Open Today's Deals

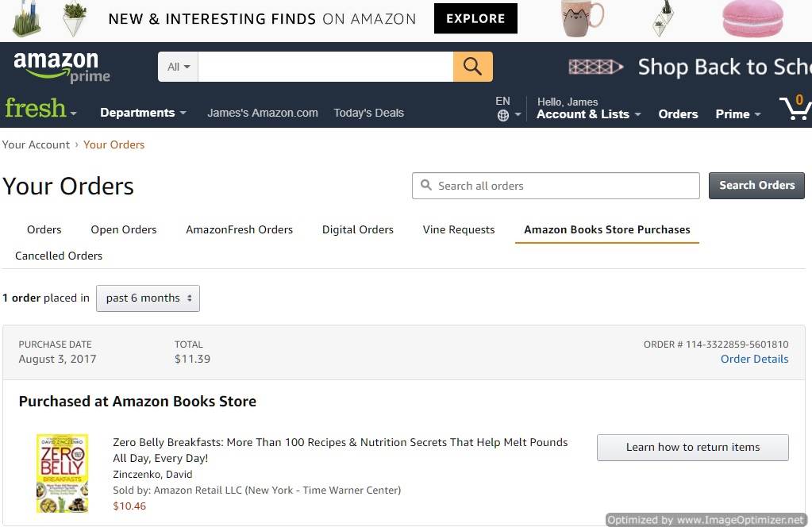click(x=369, y=113)
